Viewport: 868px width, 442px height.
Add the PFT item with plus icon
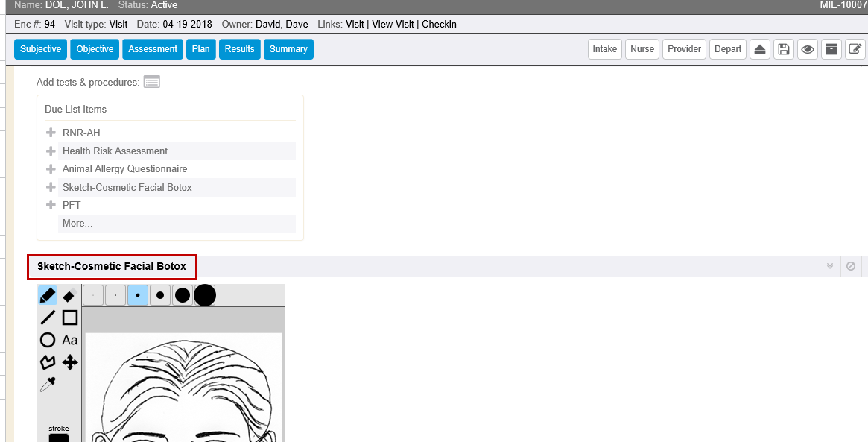point(51,205)
